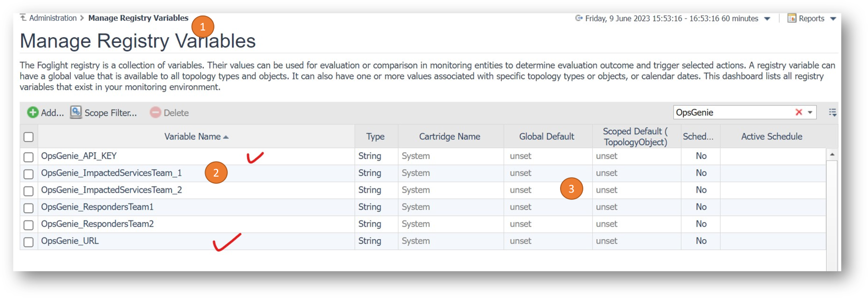868x298 pixels.
Task: Expand the search box dropdown arrow
Action: pos(810,112)
